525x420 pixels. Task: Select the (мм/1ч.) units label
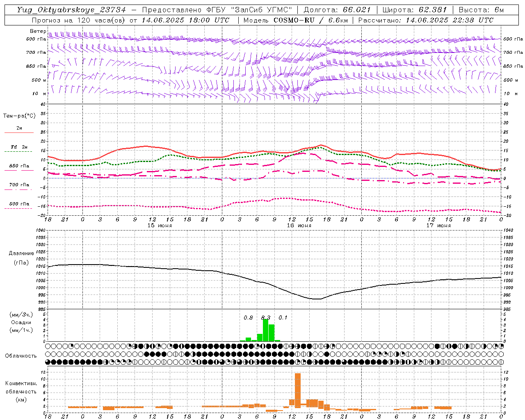click(21, 330)
